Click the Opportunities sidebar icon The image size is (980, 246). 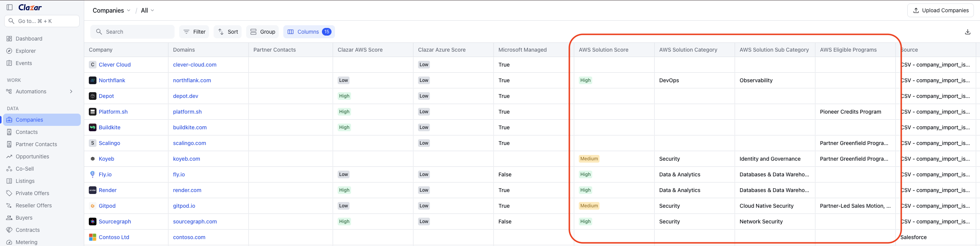(x=10, y=156)
